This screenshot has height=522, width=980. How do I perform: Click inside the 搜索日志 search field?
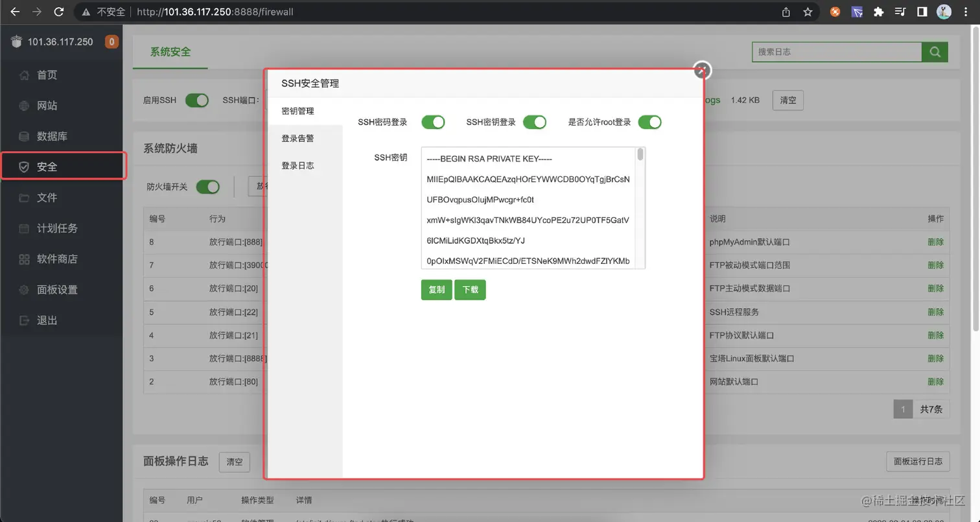click(x=837, y=52)
